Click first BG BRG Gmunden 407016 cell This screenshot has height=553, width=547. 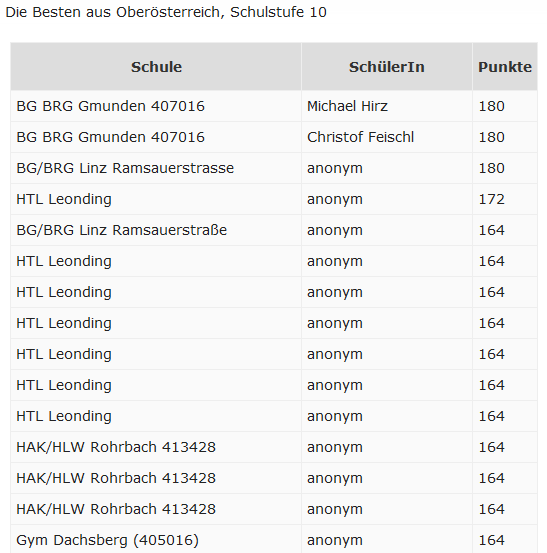coord(156,106)
